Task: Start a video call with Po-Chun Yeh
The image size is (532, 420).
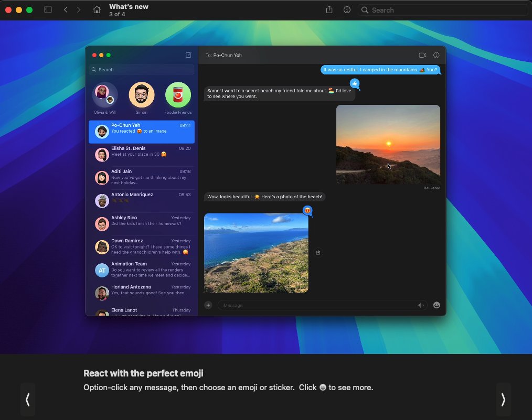Action: pyautogui.click(x=422, y=55)
